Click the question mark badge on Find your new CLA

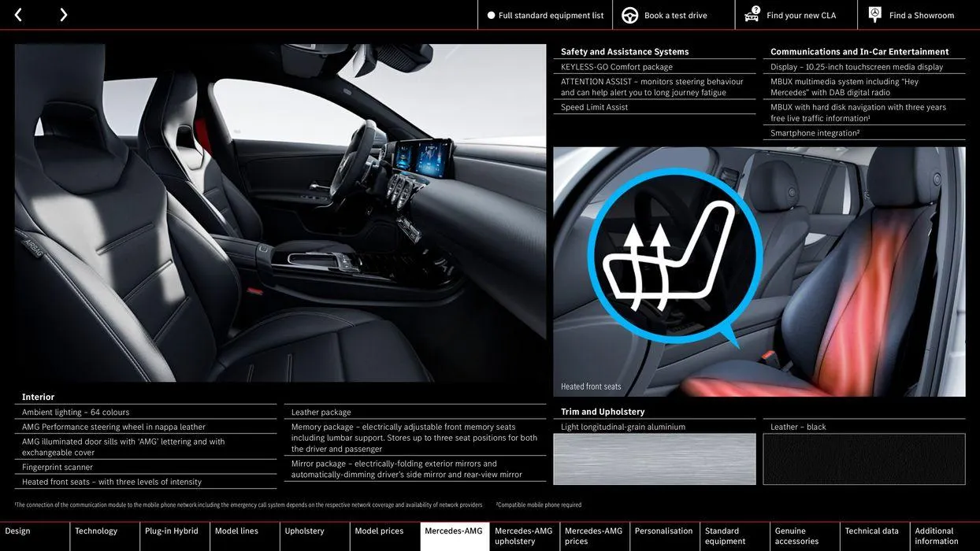click(756, 10)
